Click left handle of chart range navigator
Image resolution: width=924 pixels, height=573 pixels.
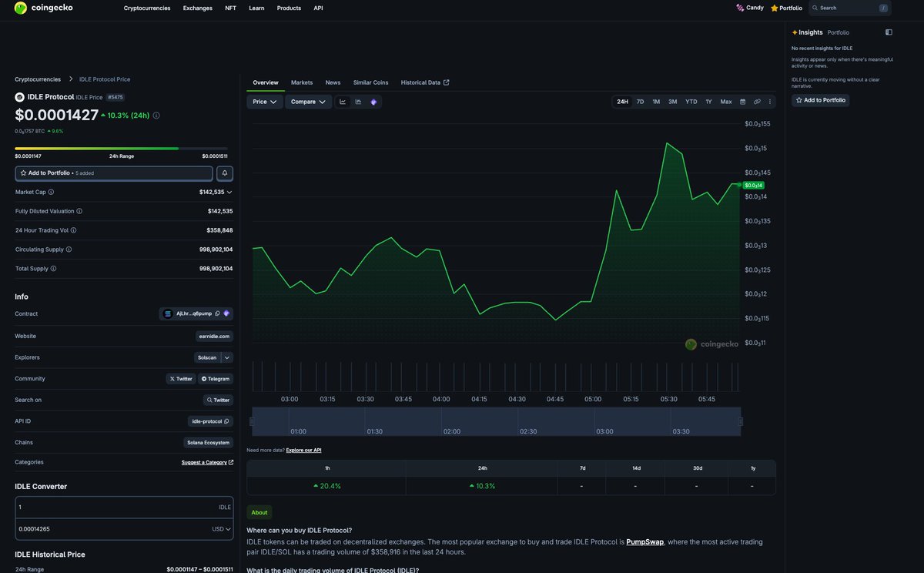point(251,421)
